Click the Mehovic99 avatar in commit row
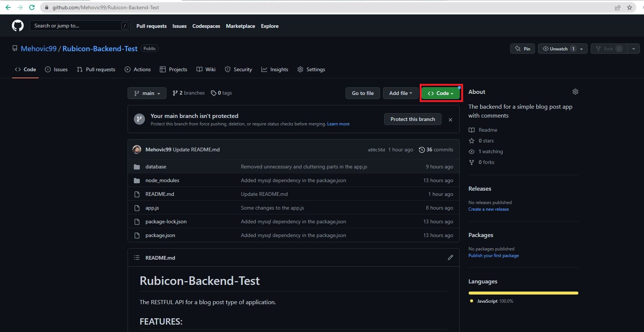644x332 pixels. [x=137, y=149]
